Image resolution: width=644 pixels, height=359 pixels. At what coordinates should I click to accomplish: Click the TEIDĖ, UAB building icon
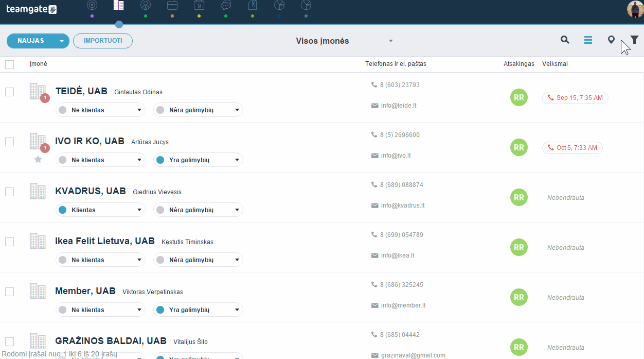[38, 91]
